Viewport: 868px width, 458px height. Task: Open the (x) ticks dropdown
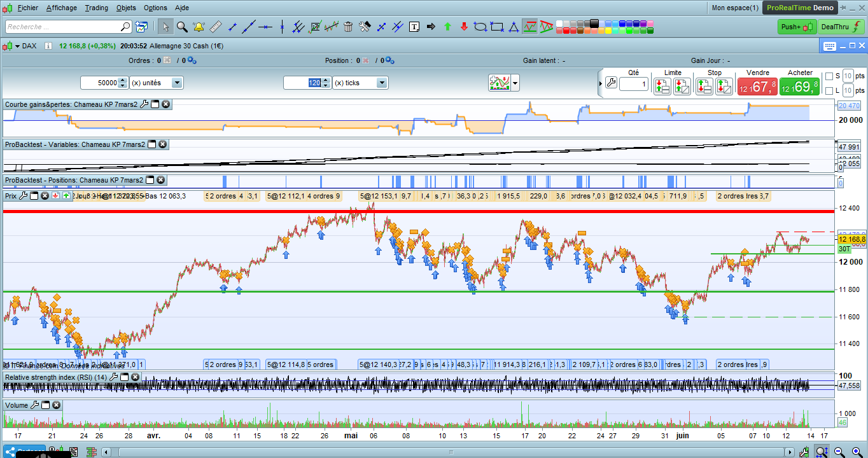tap(382, 83)
